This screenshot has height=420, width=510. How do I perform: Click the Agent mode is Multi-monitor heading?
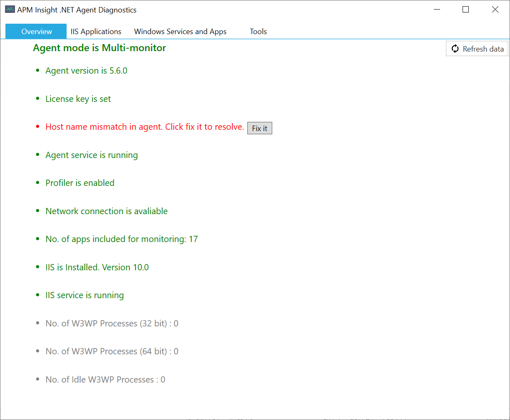(x=100, y=48)
